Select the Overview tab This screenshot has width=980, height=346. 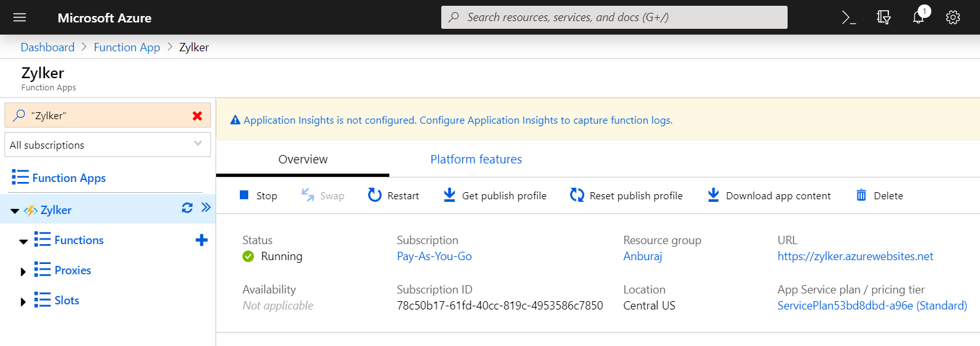(x=303, y=159)
